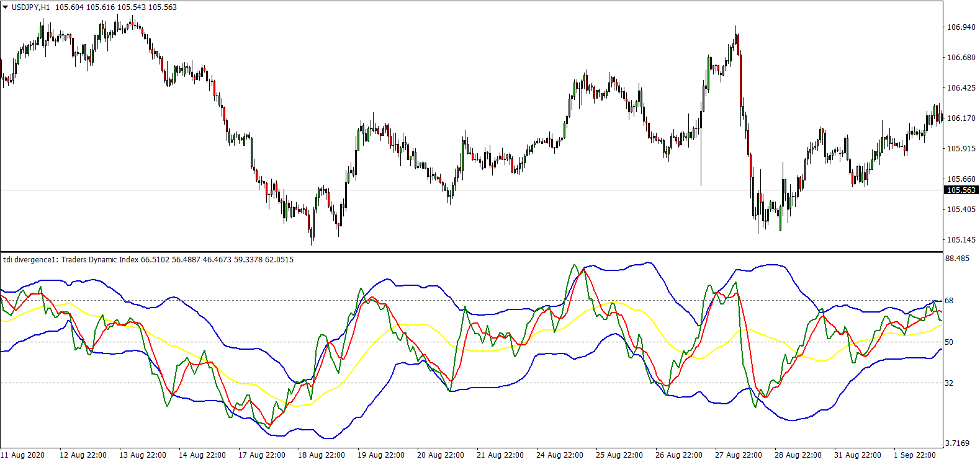Select the tdi divergence1 indicator label
The height and width of the screenshot is (462, 980).
[30, 260]
